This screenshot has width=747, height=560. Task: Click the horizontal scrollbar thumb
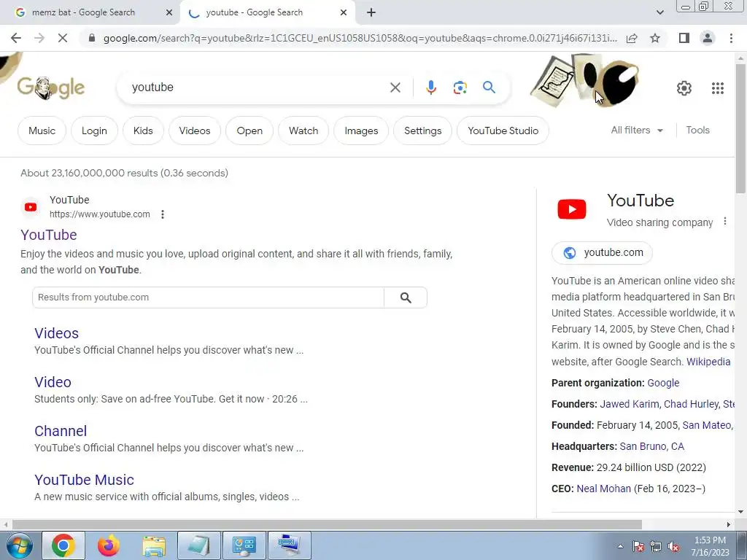point(328,524)
